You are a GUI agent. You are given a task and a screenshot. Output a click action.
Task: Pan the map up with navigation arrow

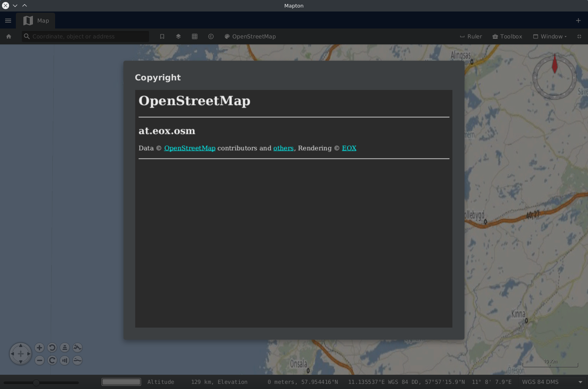pos(21,346)
